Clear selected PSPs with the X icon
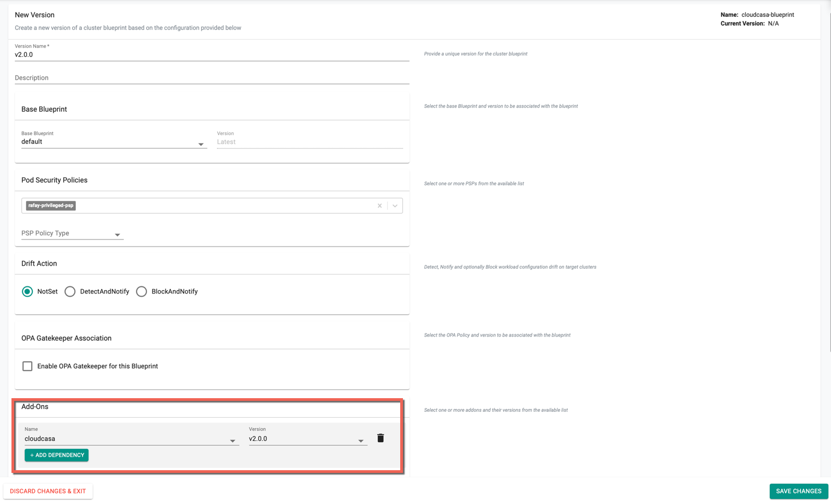Screen dimensions: 831x504 [379, 206]
